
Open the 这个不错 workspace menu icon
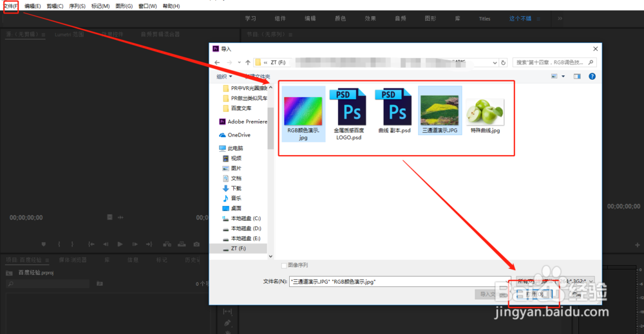[x=538, y=19]
